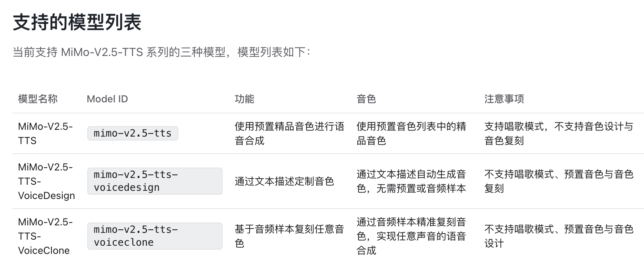Click the Model ID column header
The image size is (644, 276).
(x=107, y=99)
